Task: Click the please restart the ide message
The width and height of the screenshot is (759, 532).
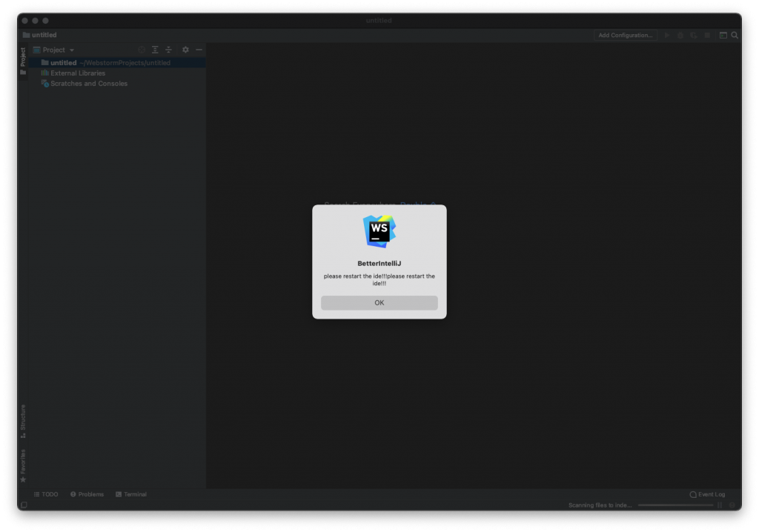Action: click(379, 280)
